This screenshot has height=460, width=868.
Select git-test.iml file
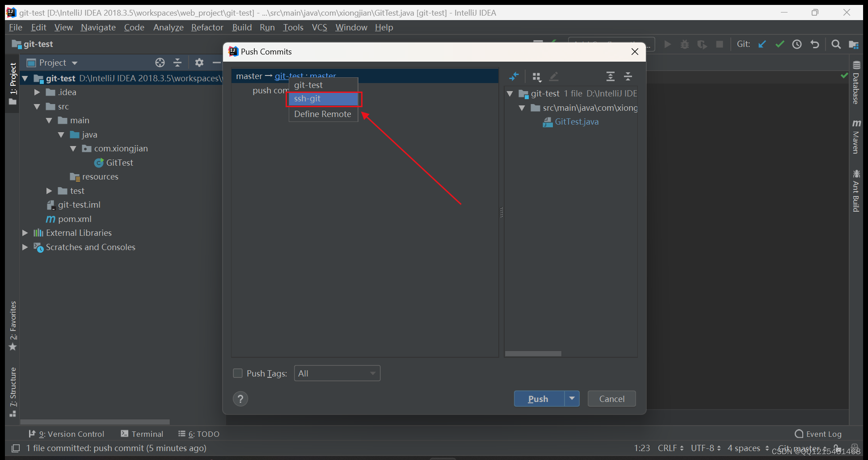(x=74, y=205)
